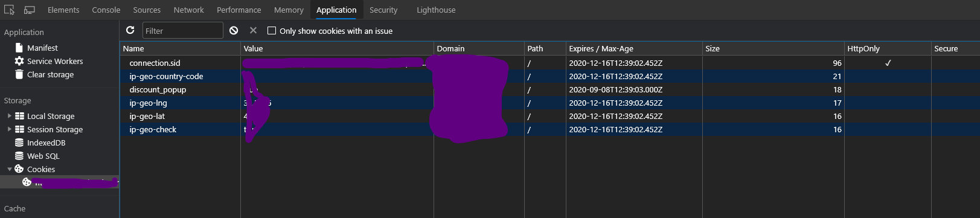Select the ip-geo-lng cookie row

(550, 103)
